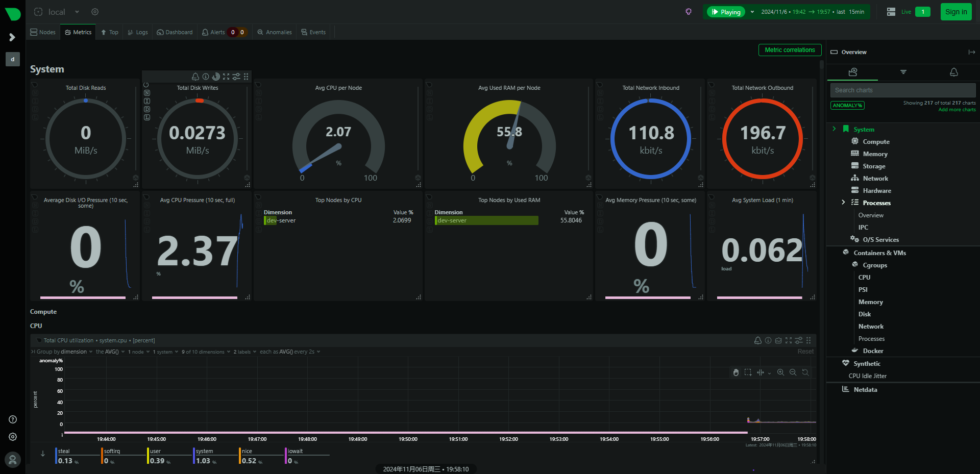Viewport: 980px width, 474px height.
Task: Toggle the D filter on Total Disk Writes
Action: click(x=147, y=109)
